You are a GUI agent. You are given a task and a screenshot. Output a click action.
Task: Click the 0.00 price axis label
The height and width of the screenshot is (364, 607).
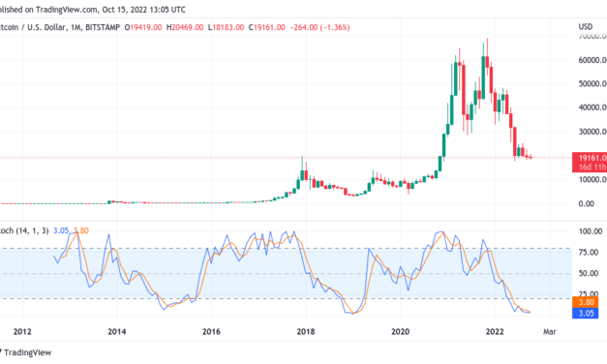(x=587, y=203)
